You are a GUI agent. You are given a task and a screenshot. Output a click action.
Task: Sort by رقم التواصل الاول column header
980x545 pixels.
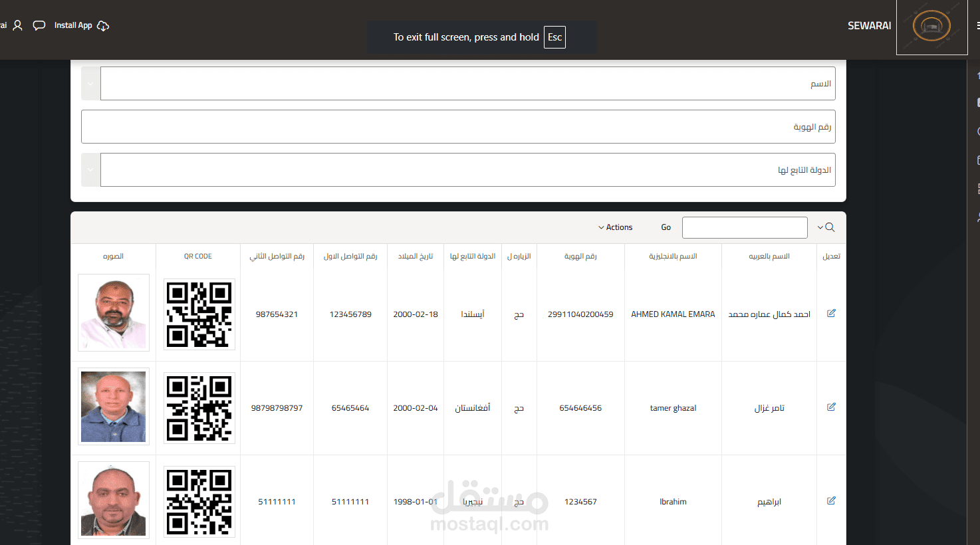[350, 256]
